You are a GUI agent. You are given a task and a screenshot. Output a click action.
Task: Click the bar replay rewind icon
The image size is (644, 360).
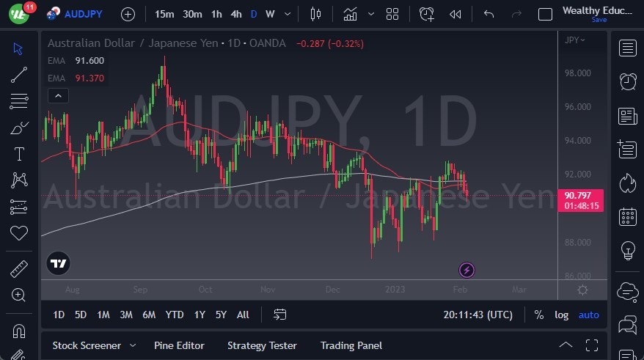coord(455,14)
